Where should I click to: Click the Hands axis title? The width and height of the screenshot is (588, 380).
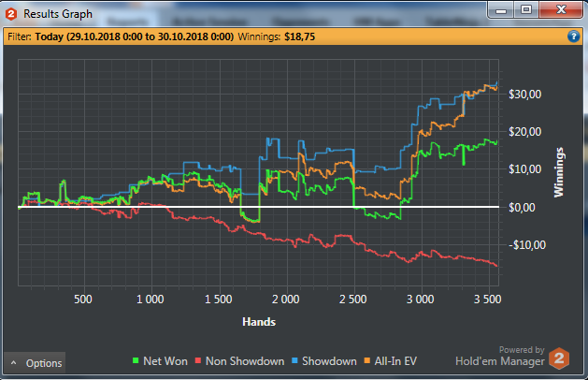tap(259, 322)
